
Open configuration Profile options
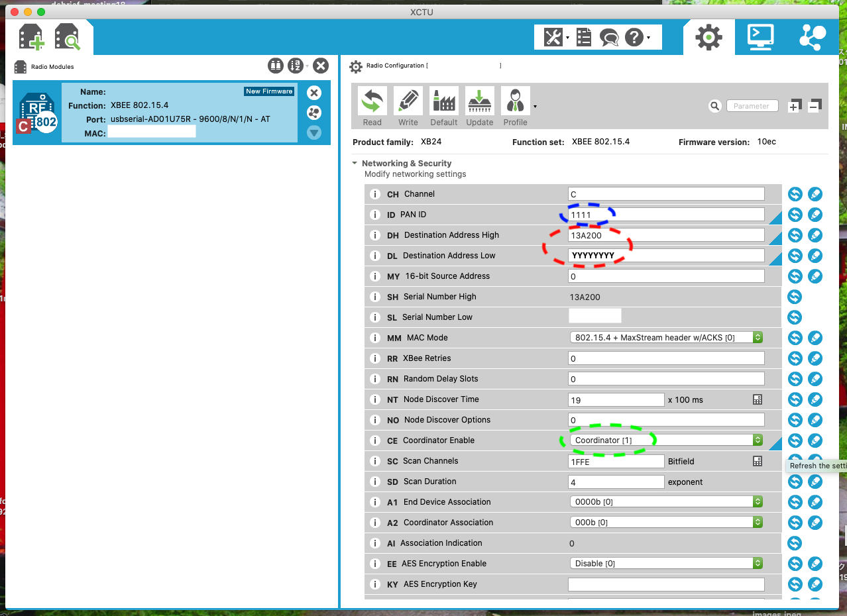tap(516, 107)
